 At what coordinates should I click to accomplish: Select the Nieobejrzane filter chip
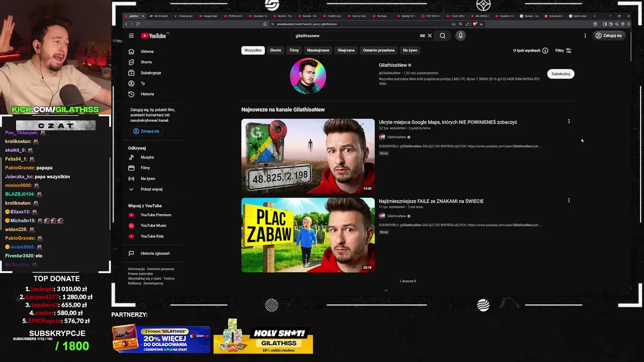[x=318, y=50]
